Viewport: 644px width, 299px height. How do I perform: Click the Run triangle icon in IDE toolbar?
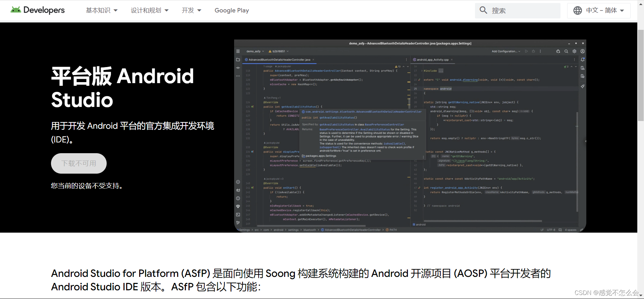coord(526,51)
